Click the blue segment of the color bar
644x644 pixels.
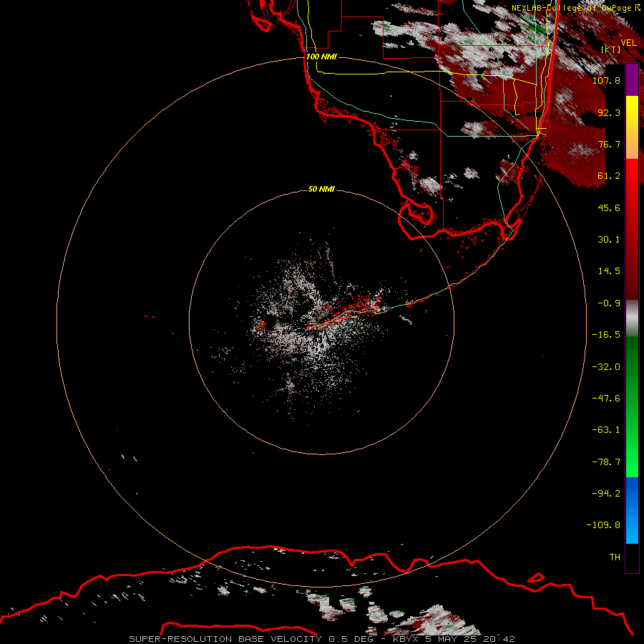point(632,510)
